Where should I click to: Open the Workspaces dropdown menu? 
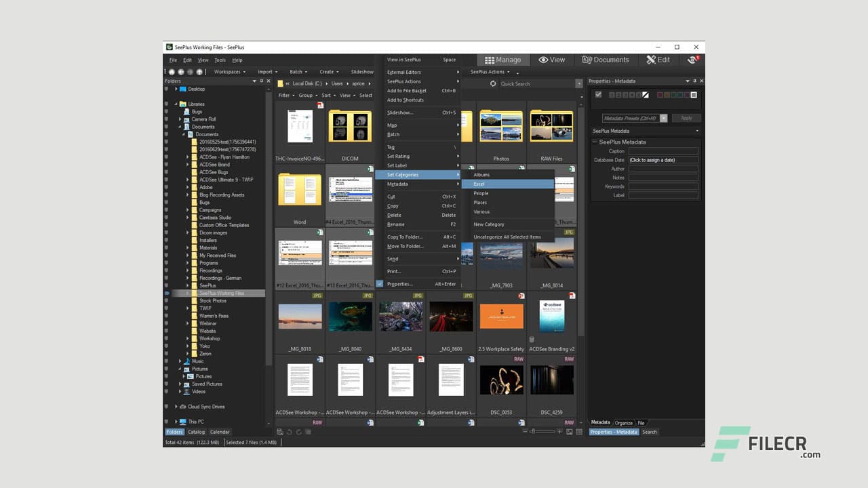tap(229, 72)
